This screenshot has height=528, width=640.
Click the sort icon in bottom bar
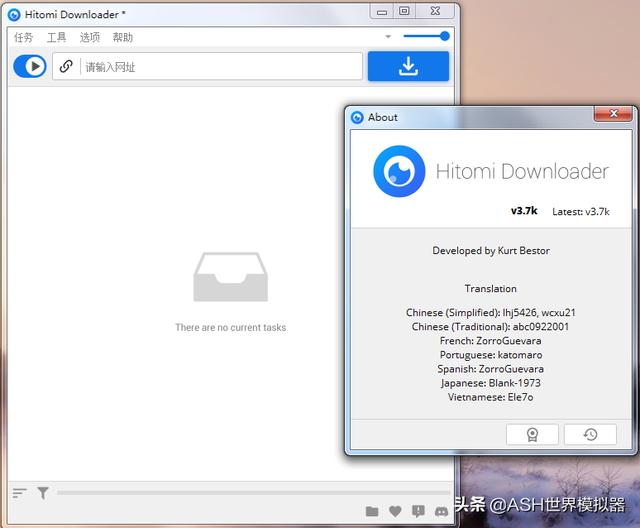click(x=19, y=493)
